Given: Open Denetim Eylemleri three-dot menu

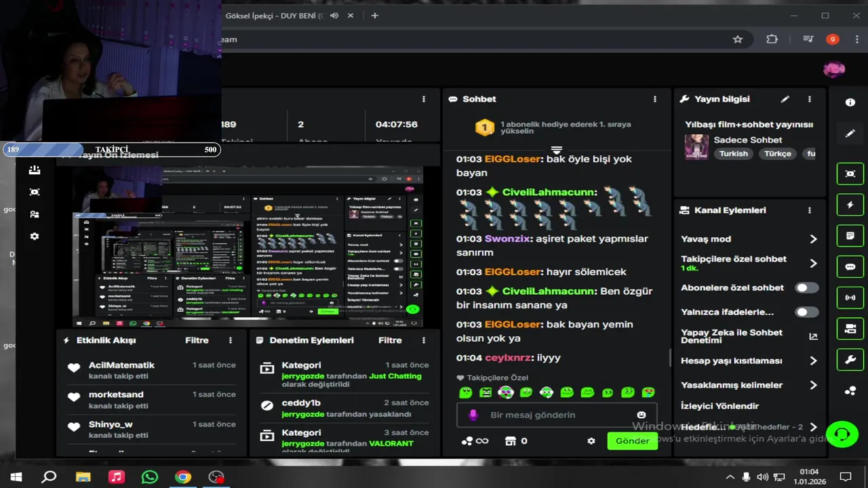Looking at the screenshot, I should 424,340.
